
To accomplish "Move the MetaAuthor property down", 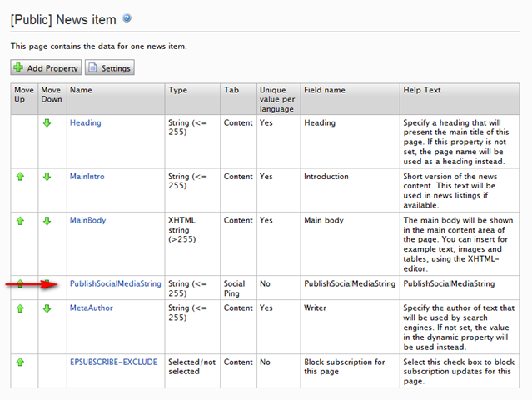I will pos(47,308).
